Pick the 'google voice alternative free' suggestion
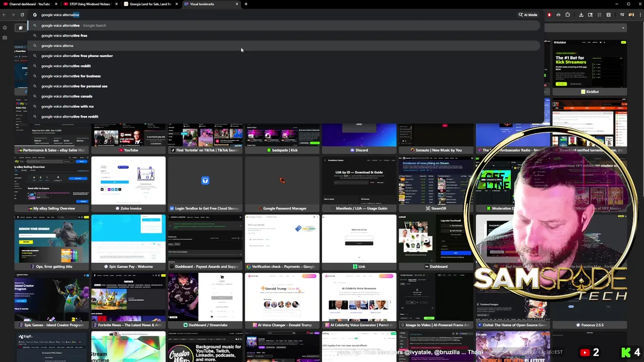Viewport: 644px width, 362px height. pyautogui.click(x=284, y=35)
